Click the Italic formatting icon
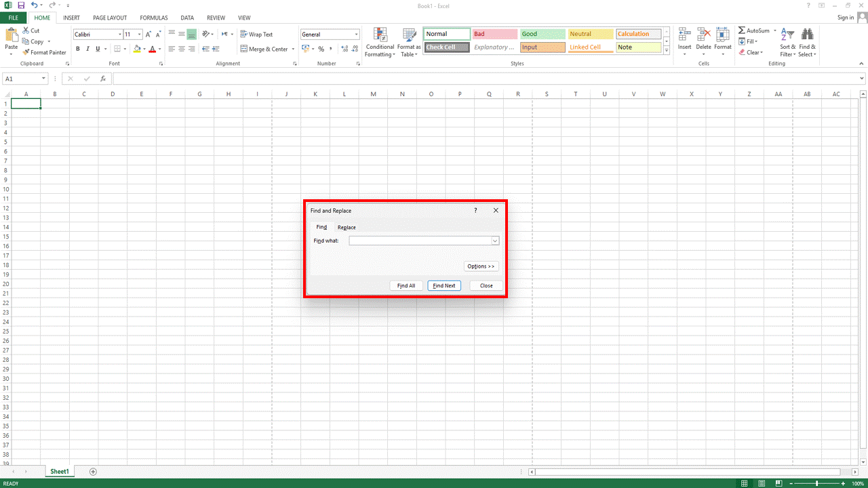The height and width of the screenshot is (488, 868). [x=87, y=49]
